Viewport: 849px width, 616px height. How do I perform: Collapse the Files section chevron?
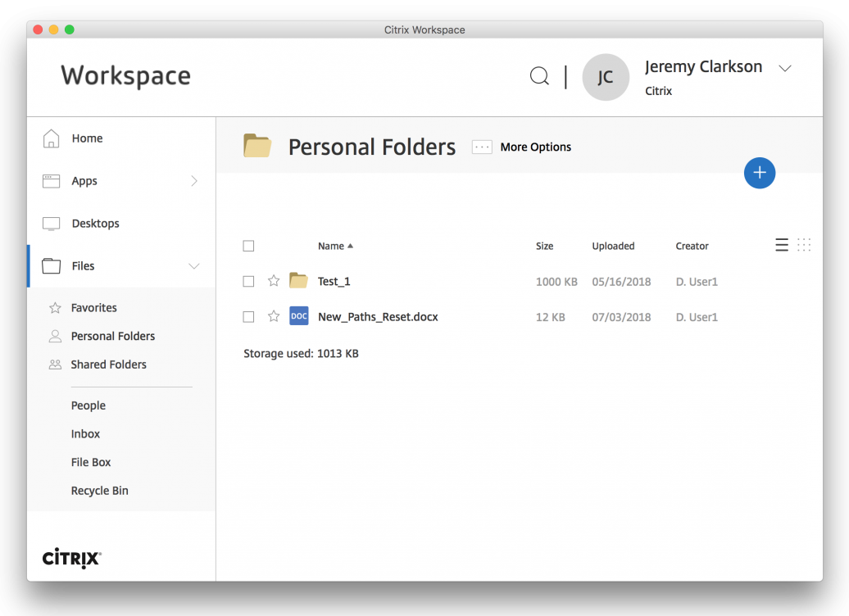[194, 266]
